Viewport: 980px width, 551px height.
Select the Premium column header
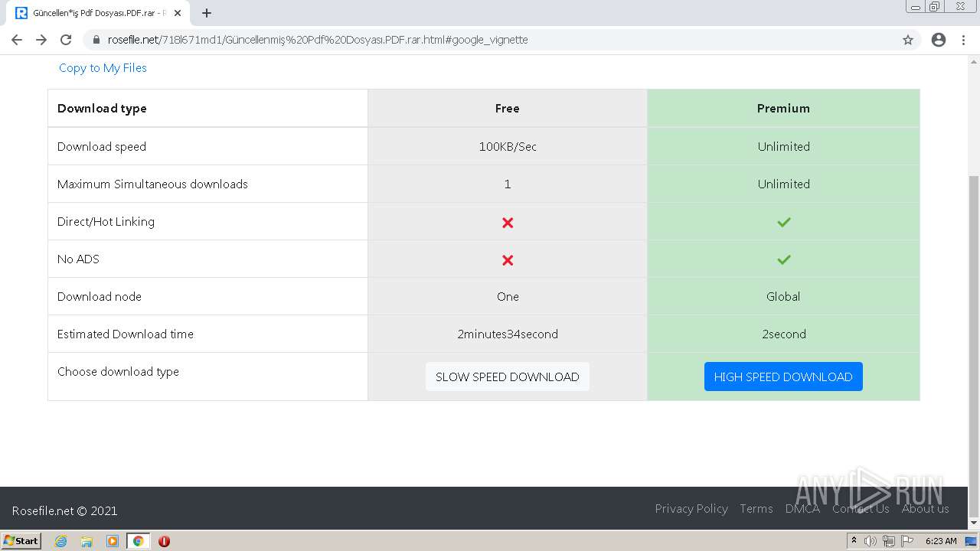[783, 108]
